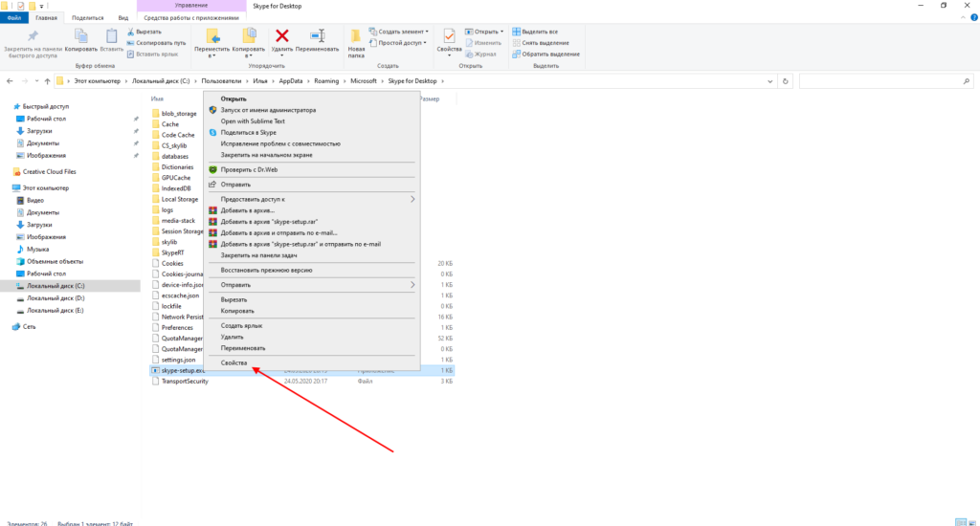Screen dimensions: 980x526
Task: Expand the Открыть ribbon dropdown
Action: click(483, 32)
